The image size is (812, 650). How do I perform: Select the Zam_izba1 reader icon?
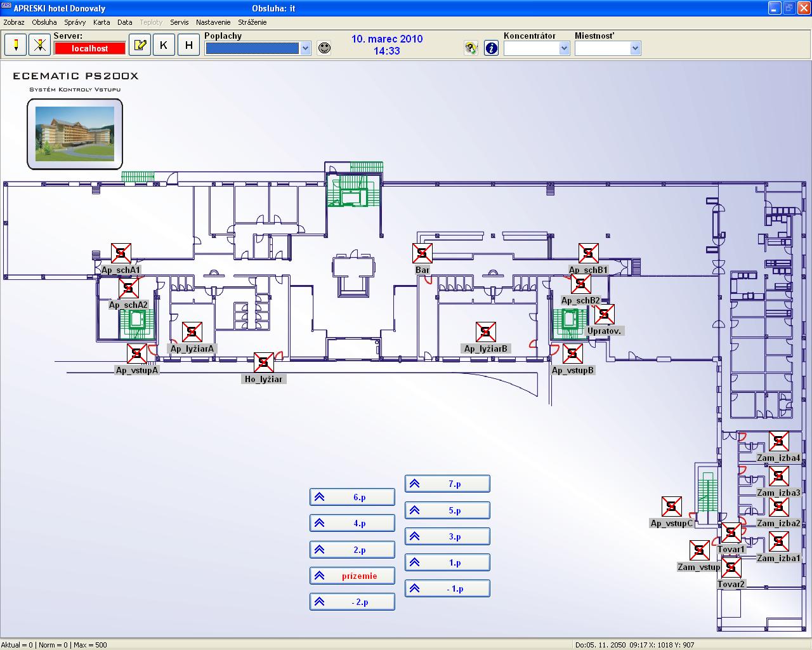pos(779,541)
